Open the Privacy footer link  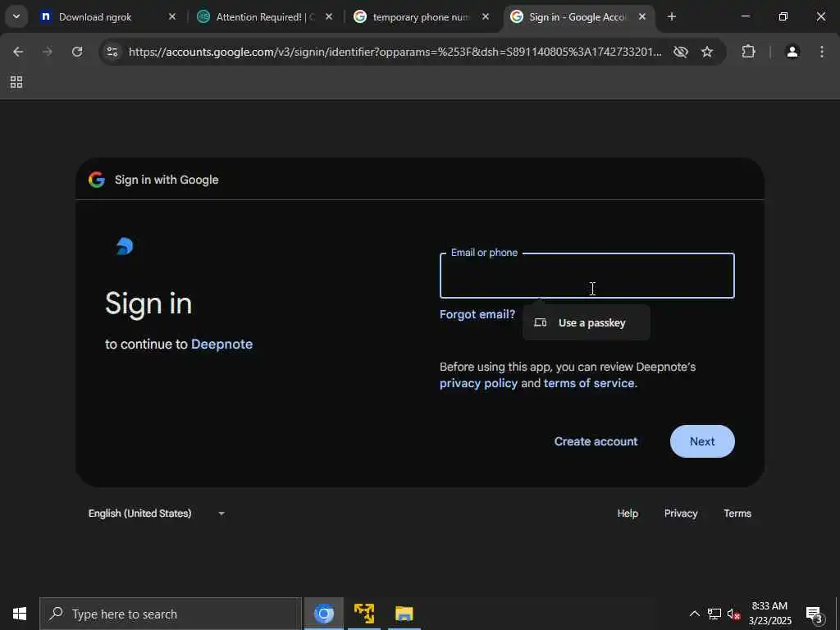pyautogui.click(x=680, y=514)
